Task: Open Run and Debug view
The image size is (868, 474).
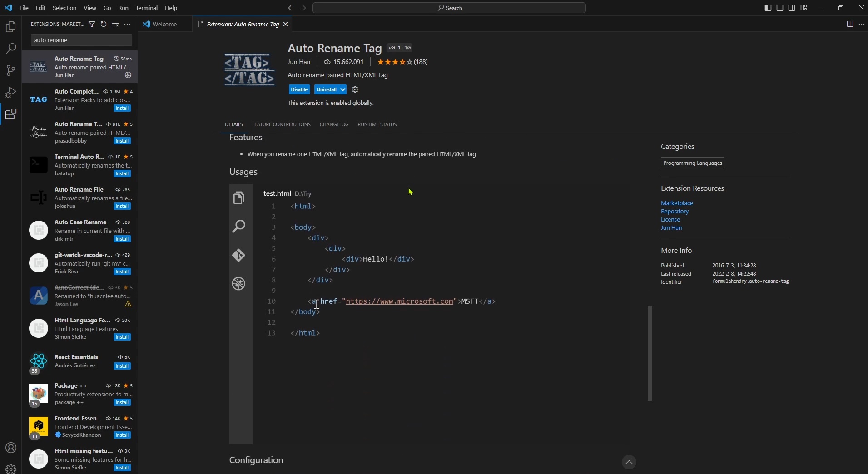Action: click(x=10, y=92)
